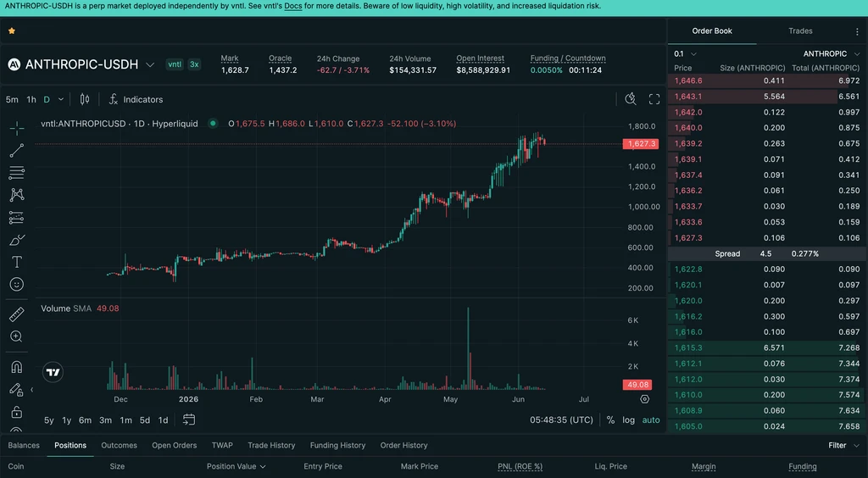Open candlestick chart type selector
Screen dimensions: 868x478
pos(85,99)
